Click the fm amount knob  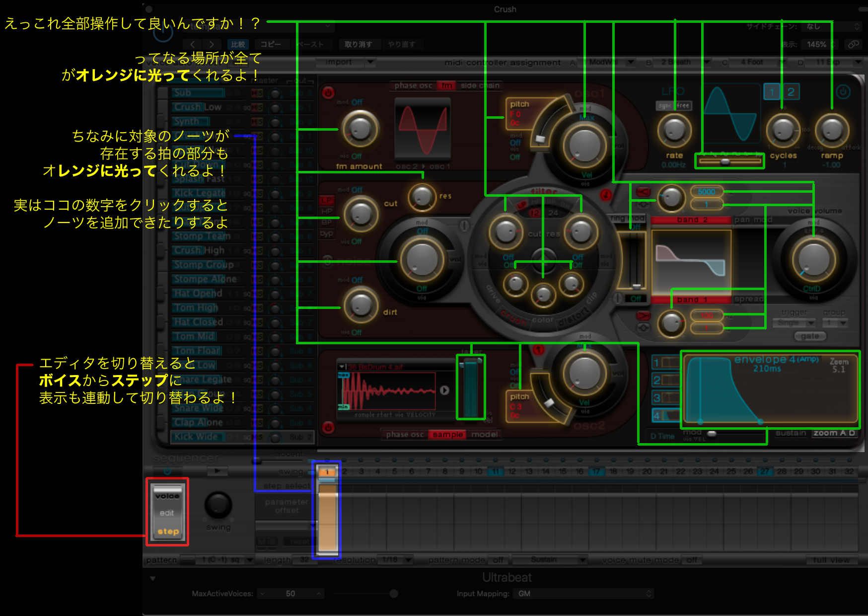(360, 129)
